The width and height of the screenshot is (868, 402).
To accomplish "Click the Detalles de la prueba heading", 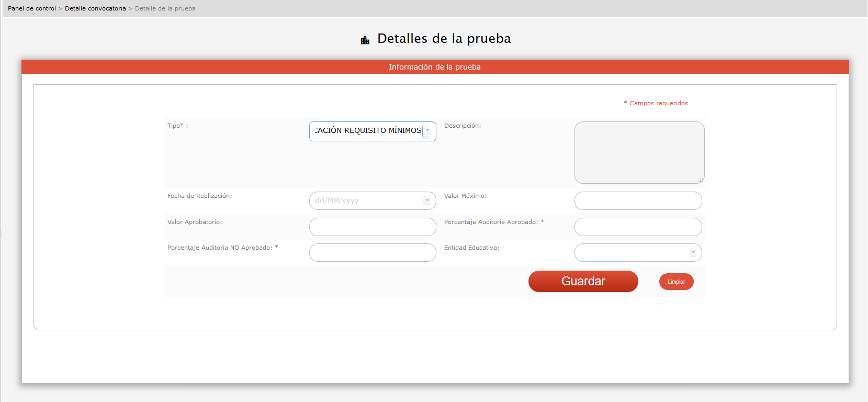I will point(444,39).
